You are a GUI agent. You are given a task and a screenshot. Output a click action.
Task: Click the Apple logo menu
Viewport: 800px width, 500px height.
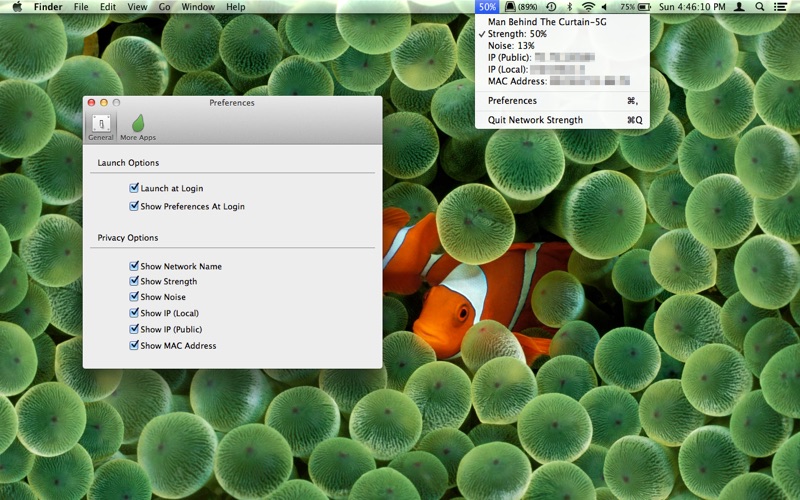(x=17, y=7)
